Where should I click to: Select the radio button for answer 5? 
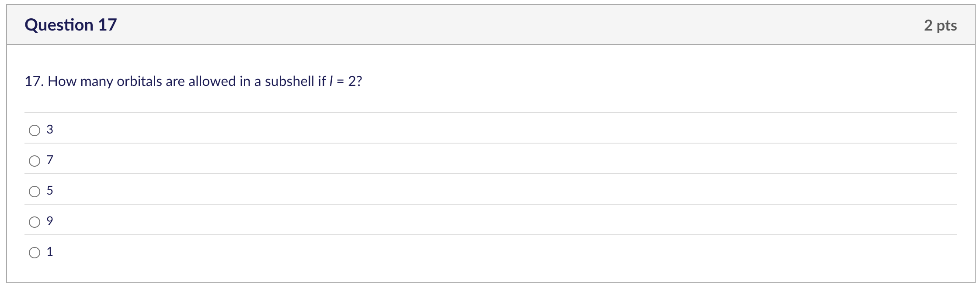click(x=34, y=191)
